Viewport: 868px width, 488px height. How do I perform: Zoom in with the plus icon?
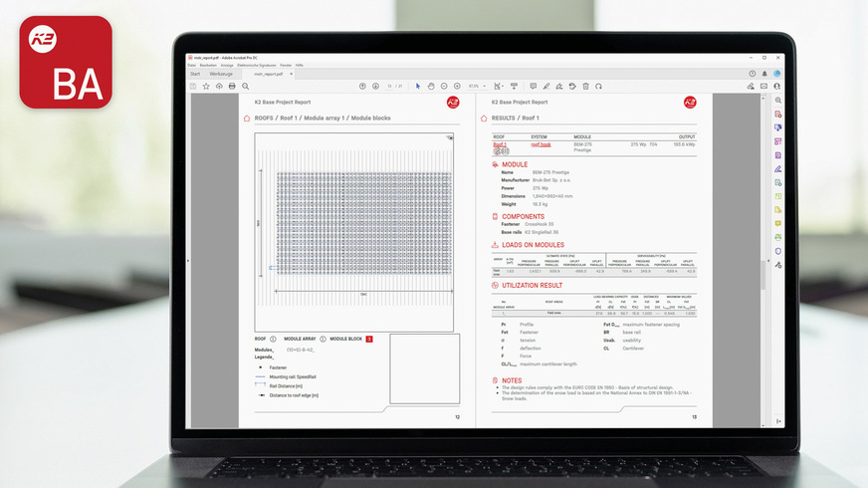point(458,86)
